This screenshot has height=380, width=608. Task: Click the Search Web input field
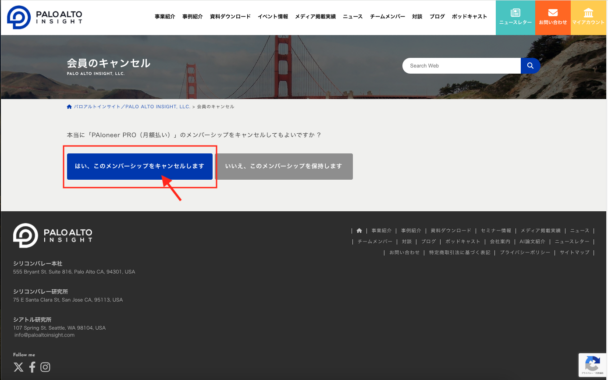pyautogui.click(x=461, y=66)
